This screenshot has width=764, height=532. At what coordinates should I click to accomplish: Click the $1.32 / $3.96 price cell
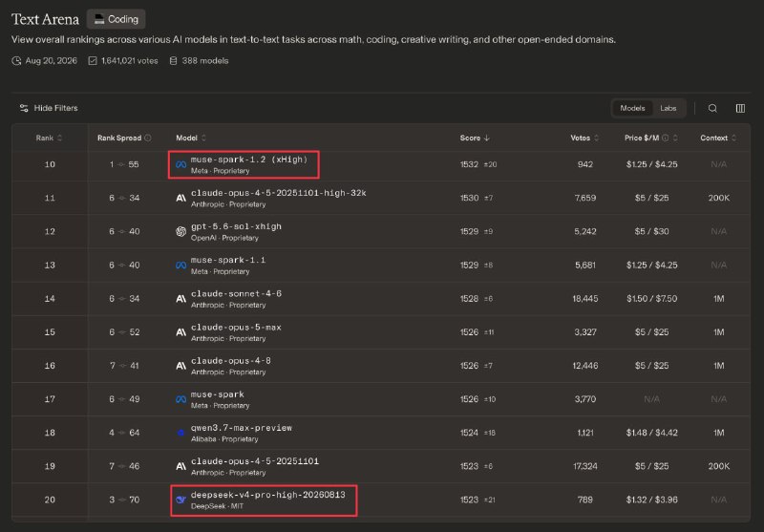(x=651, y=500)
